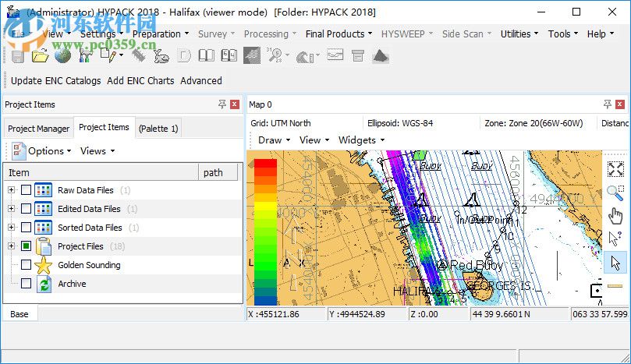The image size is (631, 364).
Task: Open the Options dropdown in Project Items
Action: 42,151
